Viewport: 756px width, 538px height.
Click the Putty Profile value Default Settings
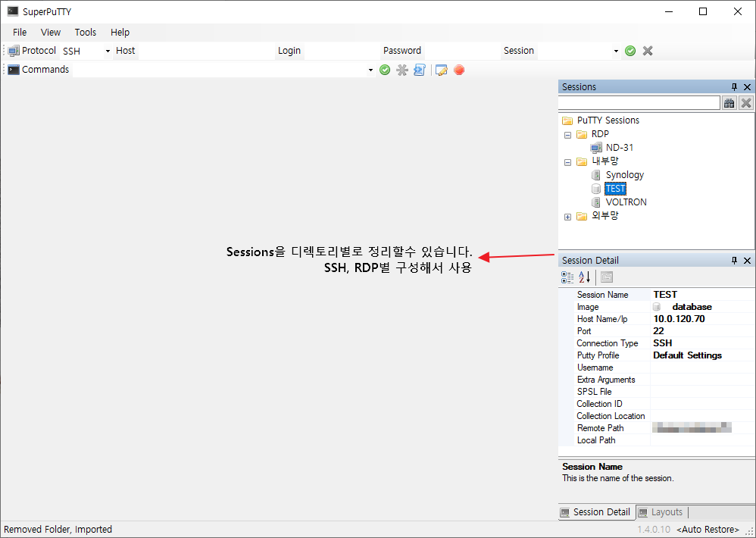(x=687, y=355)
